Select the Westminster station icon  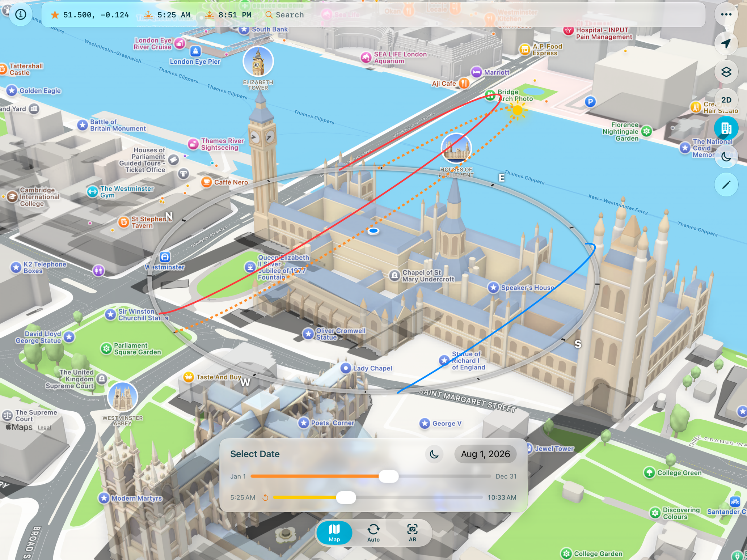coord(165,257)
